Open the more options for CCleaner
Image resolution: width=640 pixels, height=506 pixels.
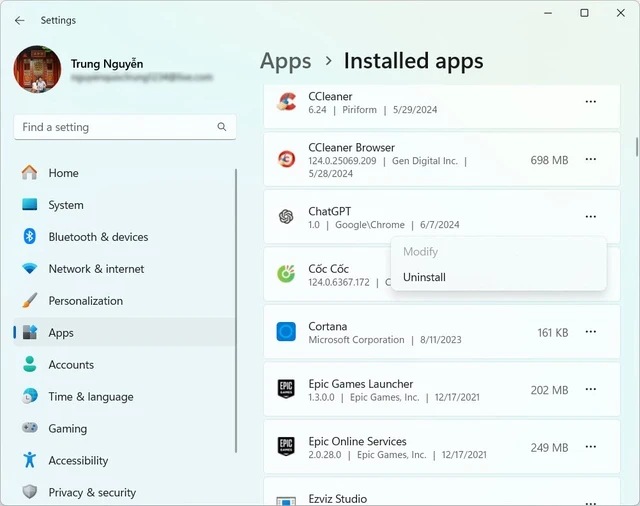[591, 102]
